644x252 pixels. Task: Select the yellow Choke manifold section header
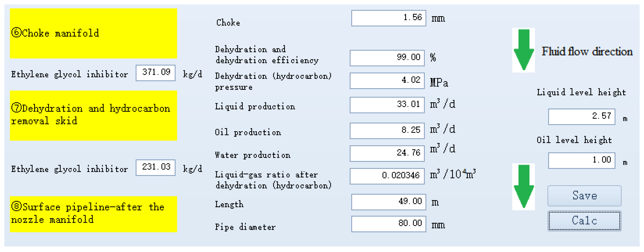[x=93, y=33]
